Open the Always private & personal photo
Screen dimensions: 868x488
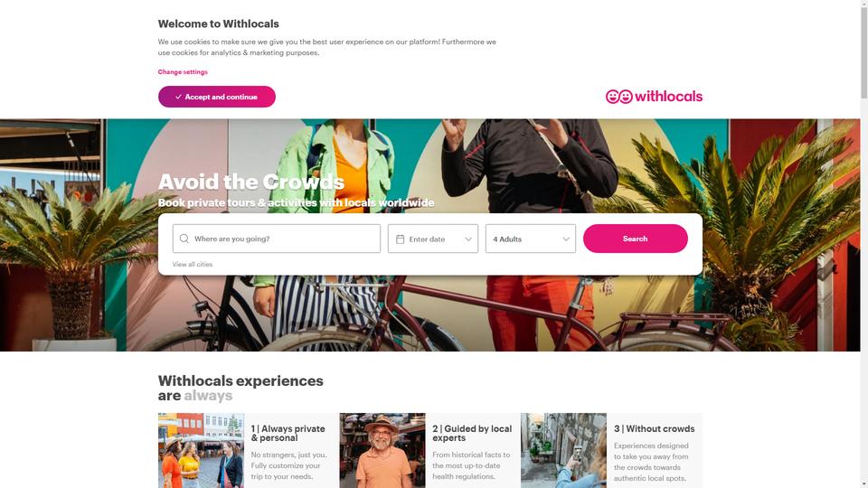tap(201, 450)
